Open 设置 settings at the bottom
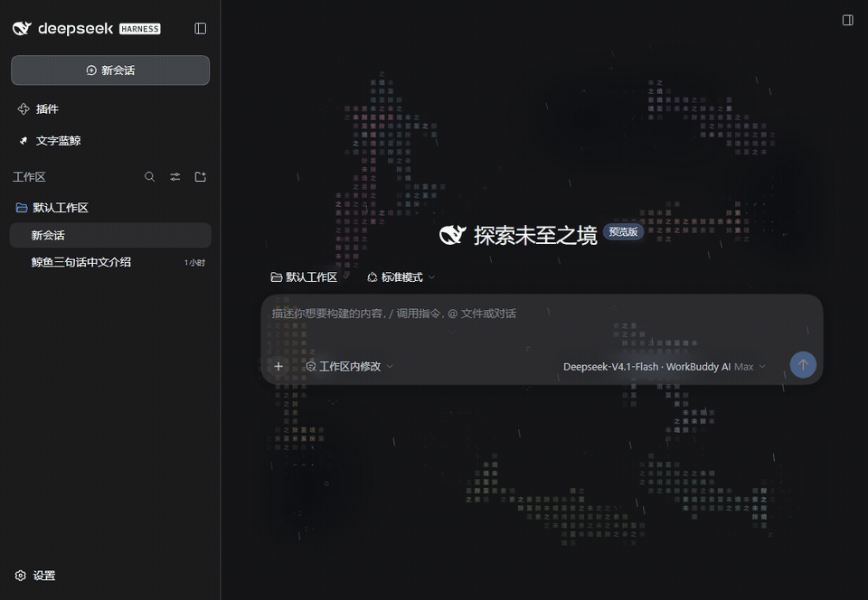The width and height of the screenshot is (868, 600). [35, 576]
